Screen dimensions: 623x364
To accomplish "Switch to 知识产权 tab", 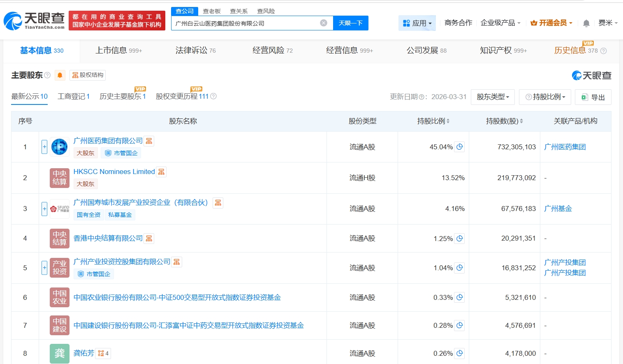I will 503,50.
